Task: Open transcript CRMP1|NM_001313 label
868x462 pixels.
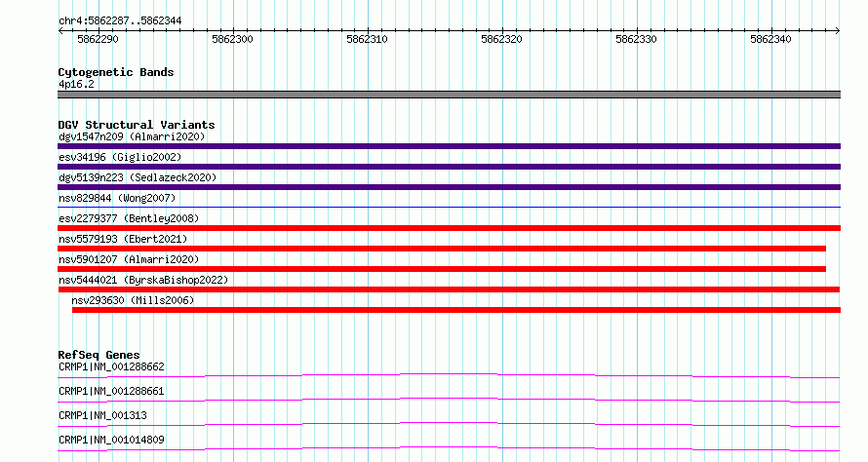Action: [102, 415]
